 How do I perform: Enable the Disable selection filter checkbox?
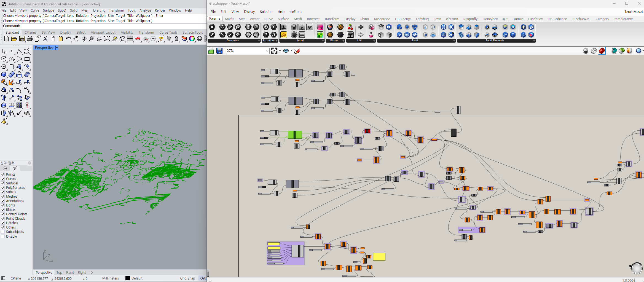click(3, 236)
